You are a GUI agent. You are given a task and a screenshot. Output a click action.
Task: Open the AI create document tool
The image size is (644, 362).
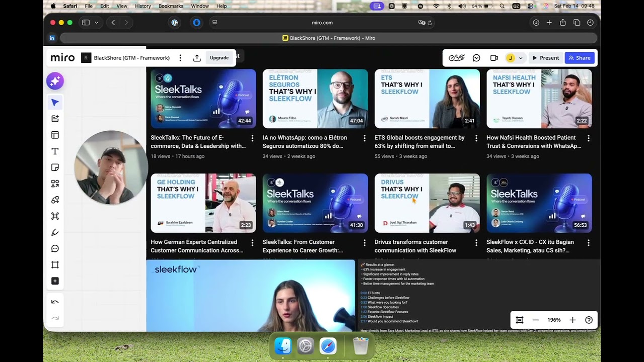[55, 119]
